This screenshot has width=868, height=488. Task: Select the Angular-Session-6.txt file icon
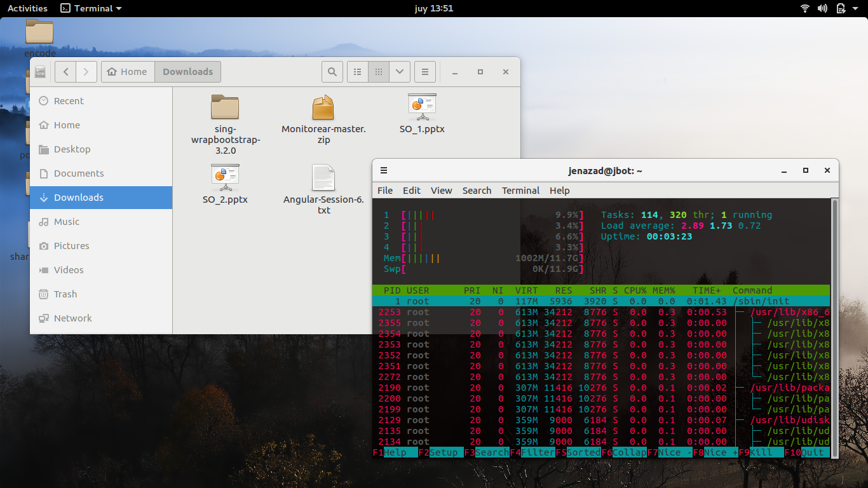pyautogui.click(x=323, y=177)
